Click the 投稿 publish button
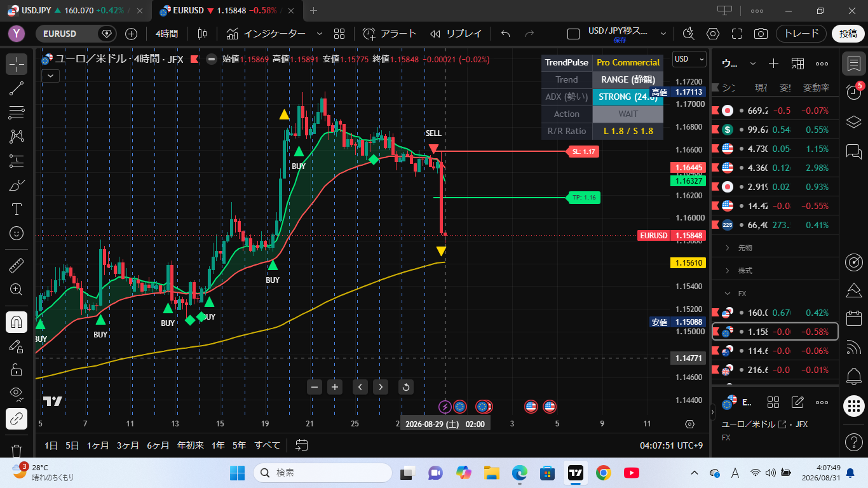Image resolution: width=868 pixels, height=488 pixels. pos(848,34)
